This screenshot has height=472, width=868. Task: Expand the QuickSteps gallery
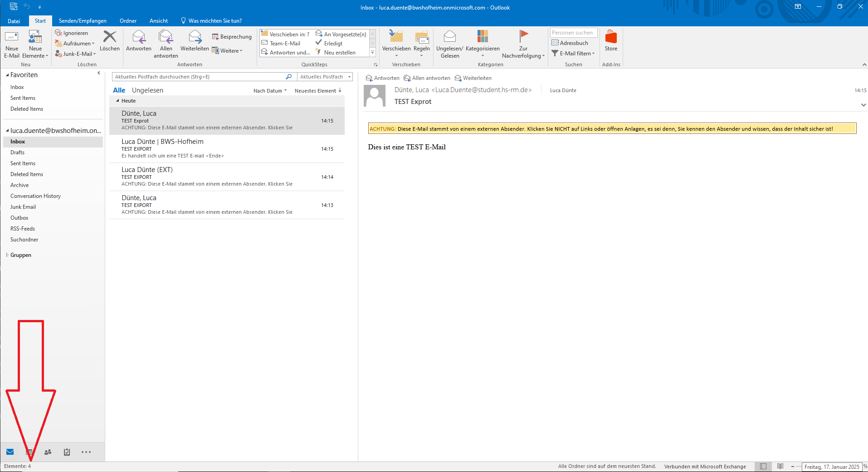tap(373, 53)
